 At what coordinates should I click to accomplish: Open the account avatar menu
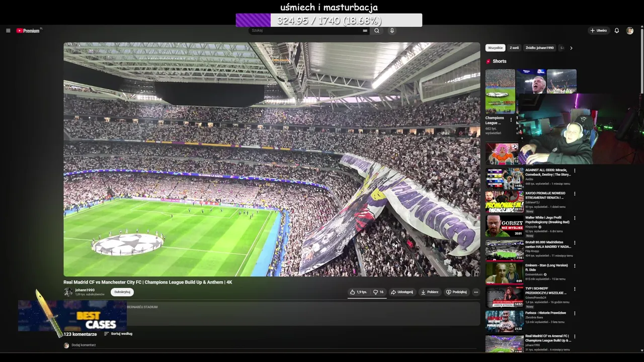[629, 31]
